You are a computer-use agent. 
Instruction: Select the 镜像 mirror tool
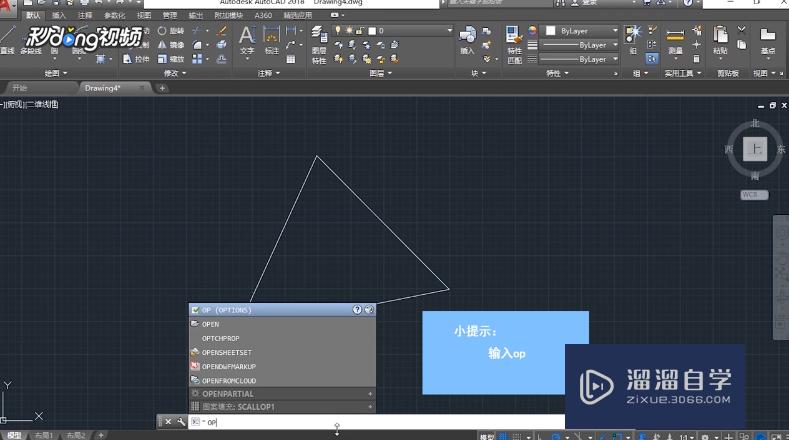[x=171, y=45]
